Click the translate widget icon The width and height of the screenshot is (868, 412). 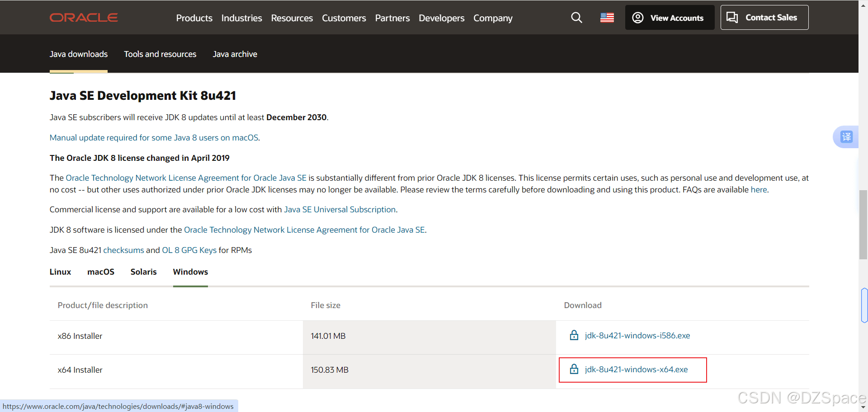point(846,136)
